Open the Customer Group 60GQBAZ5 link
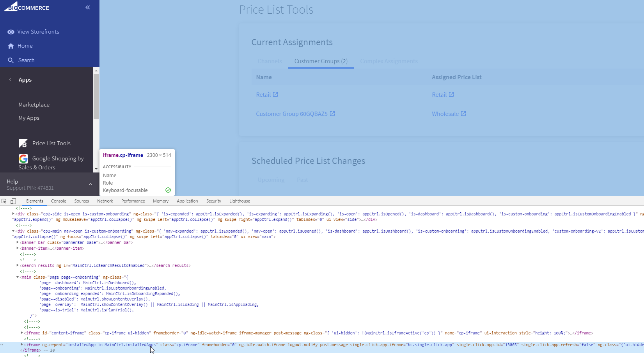 point(292,114)
